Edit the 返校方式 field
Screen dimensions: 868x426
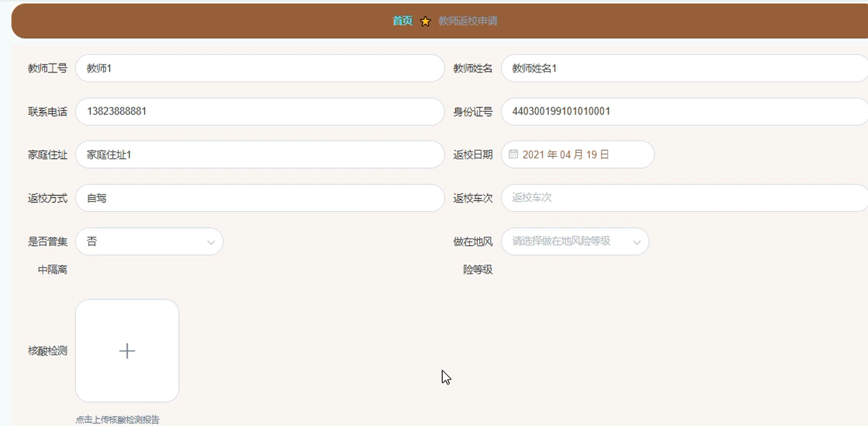tap(260, 198)
